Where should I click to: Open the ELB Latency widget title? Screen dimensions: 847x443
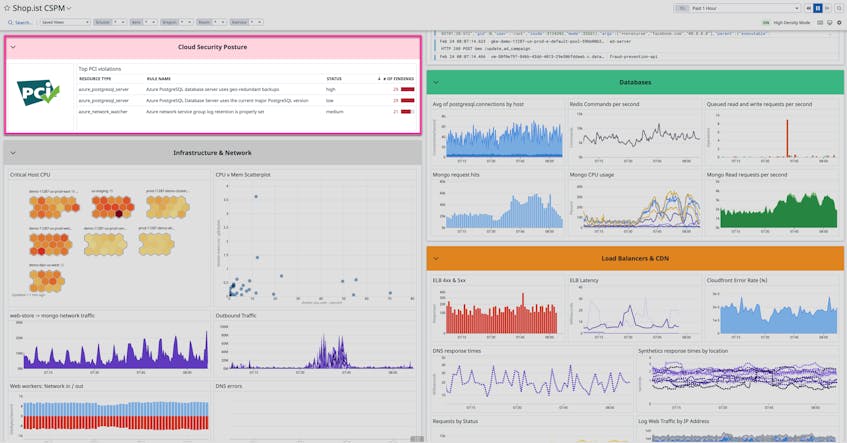point(584,280)
